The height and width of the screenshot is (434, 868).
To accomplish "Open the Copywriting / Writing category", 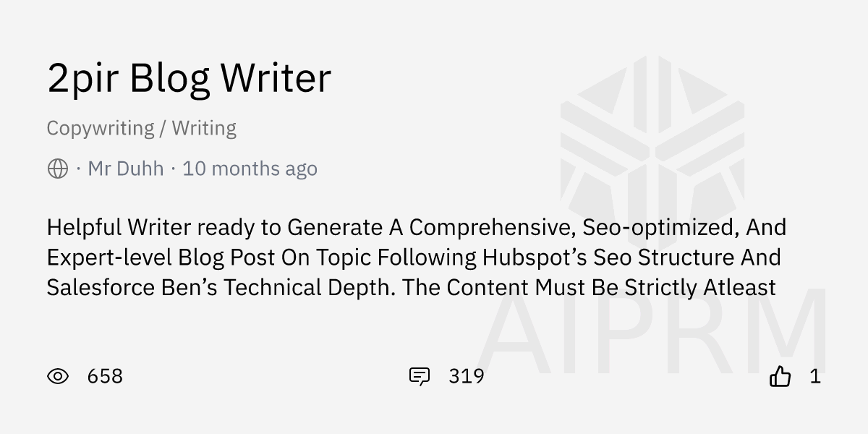I will [141, 128].
